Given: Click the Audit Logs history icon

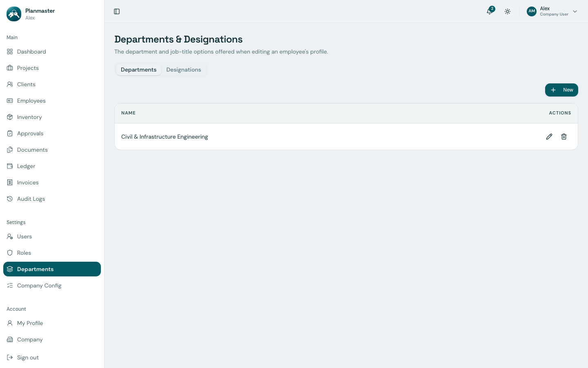Looking at the screenshot, I should click(10, 199).
